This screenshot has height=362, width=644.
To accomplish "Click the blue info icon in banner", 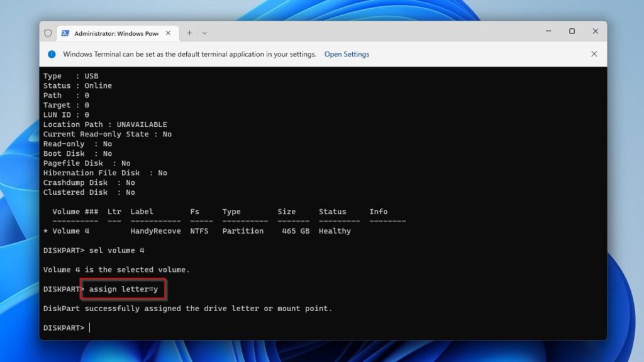I will [x=52, y=54].
